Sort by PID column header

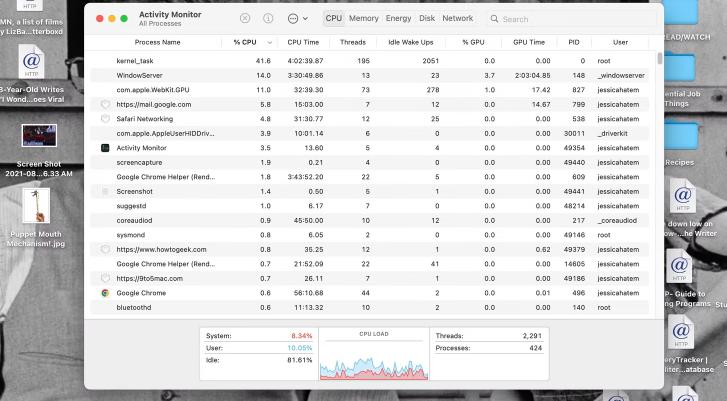pos(574,42)
